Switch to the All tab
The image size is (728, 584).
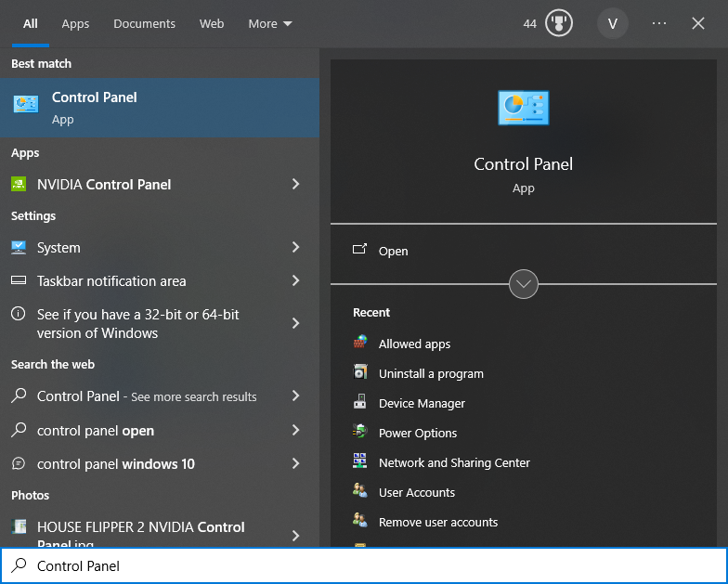pos(30,24)
